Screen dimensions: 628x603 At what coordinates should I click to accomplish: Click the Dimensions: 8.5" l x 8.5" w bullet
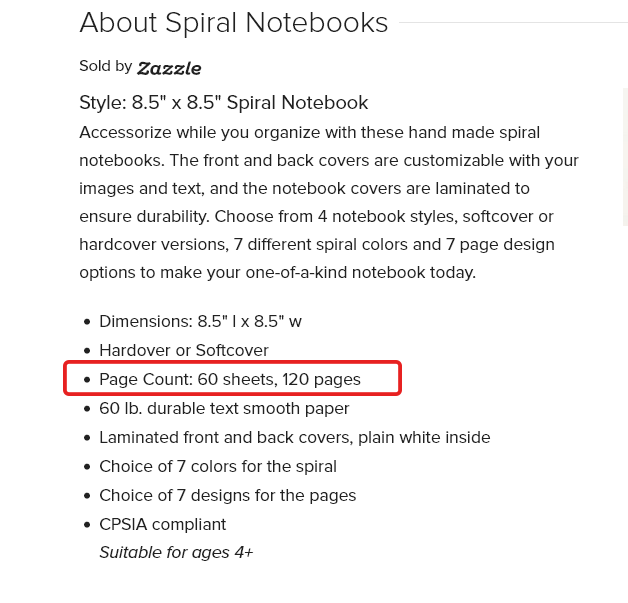pos(200,322)
